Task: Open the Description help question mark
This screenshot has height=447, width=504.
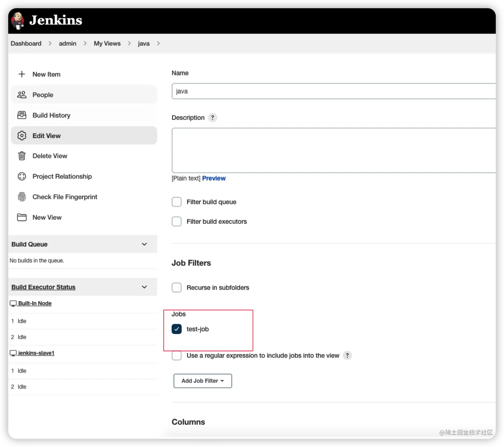Action: click(212, 118)
